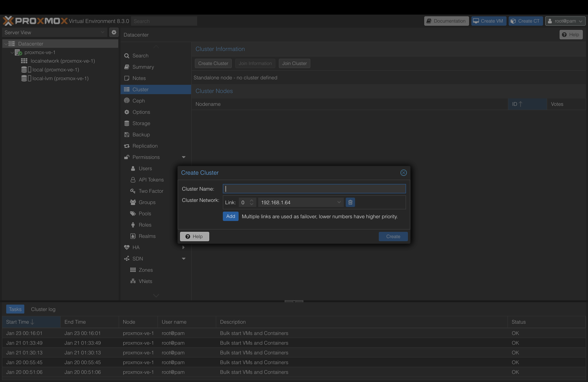Click the Proxmox logo icon
Screen dimensions: 588x382
coord(8,21)
